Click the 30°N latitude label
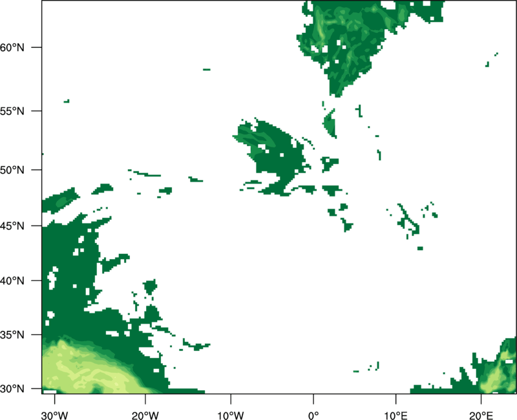This screenshot has width=517, height=420. (x=12, y=389)
